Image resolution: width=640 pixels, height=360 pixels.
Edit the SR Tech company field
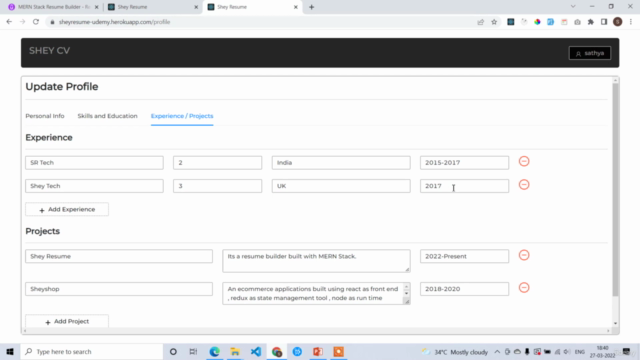(94, 162)
